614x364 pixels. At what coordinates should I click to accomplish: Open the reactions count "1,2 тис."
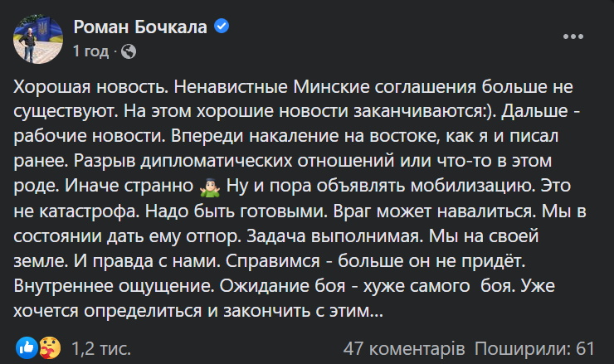point(95,346)
